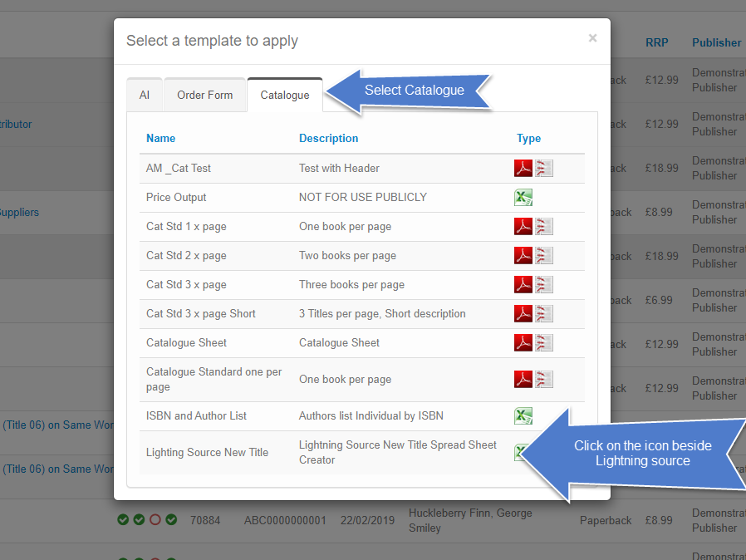
Task: Click second icon in the Catalogue Sheet row
Action: (x=544, y=343)
